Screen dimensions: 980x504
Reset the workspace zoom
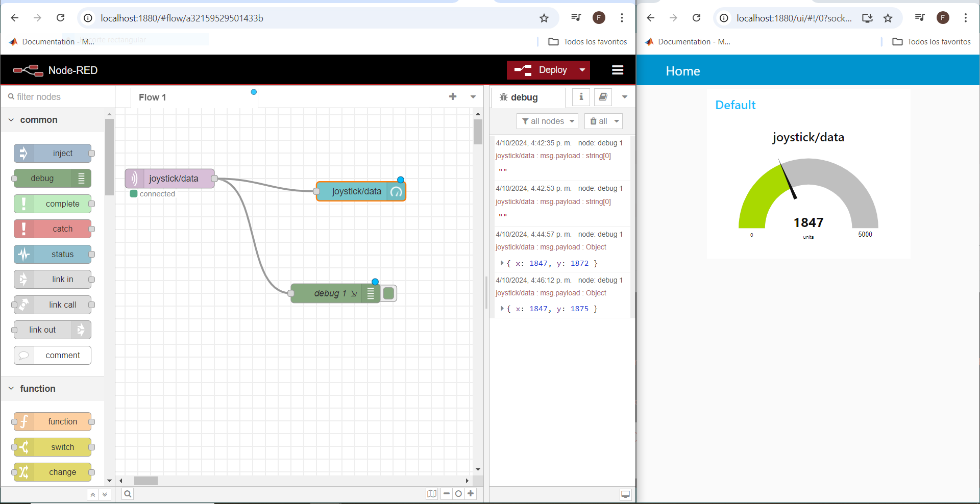pos(458,493)
